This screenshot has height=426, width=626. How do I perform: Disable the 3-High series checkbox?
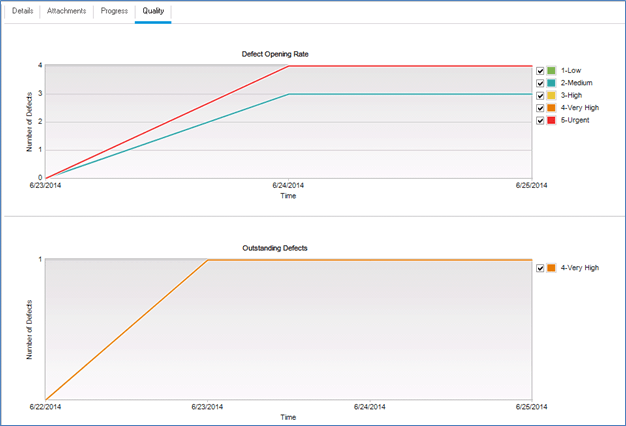pyautogui.click(x=541, y=95)
